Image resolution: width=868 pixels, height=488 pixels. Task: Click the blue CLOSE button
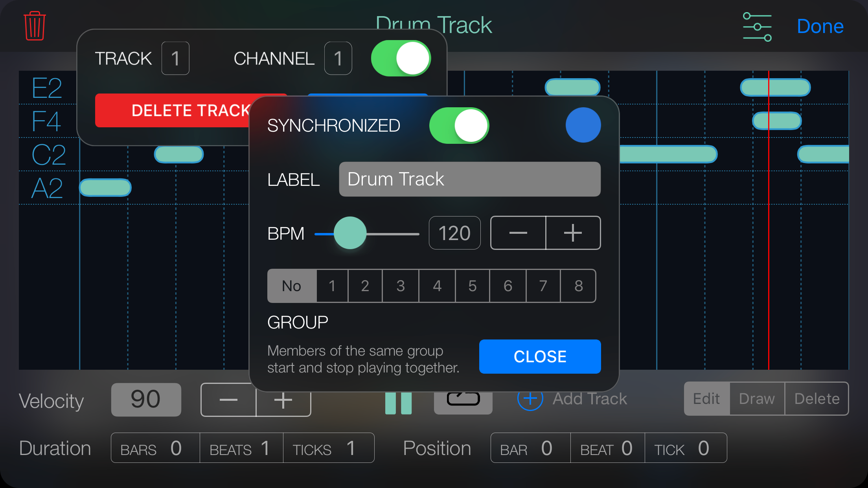540,356
